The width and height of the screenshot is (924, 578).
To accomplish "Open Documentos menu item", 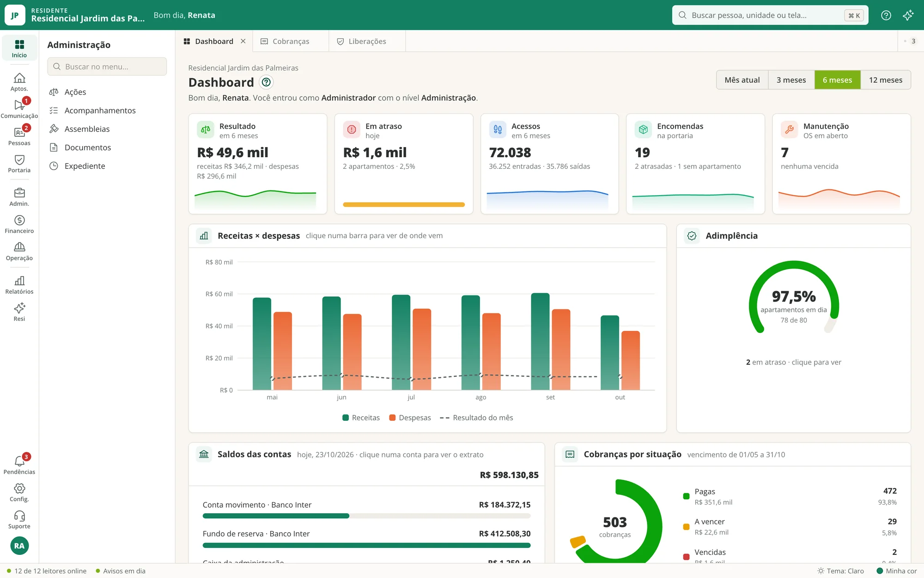I will pos(107,148).
